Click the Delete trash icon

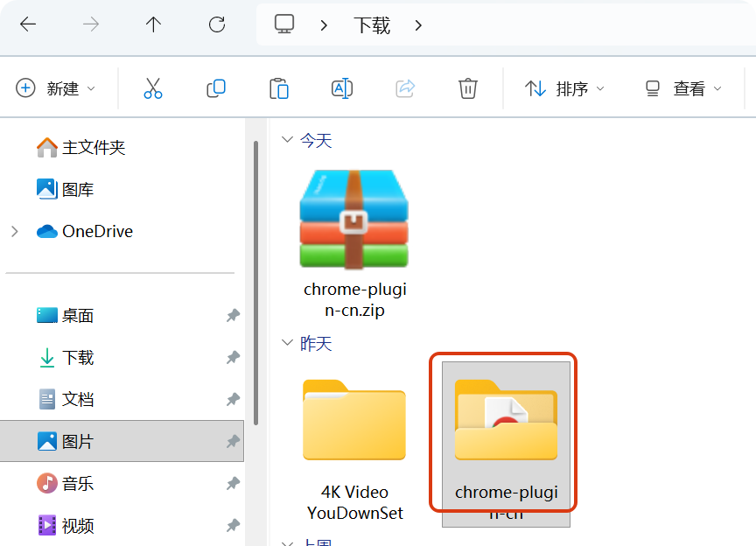(x=467, y=87)
